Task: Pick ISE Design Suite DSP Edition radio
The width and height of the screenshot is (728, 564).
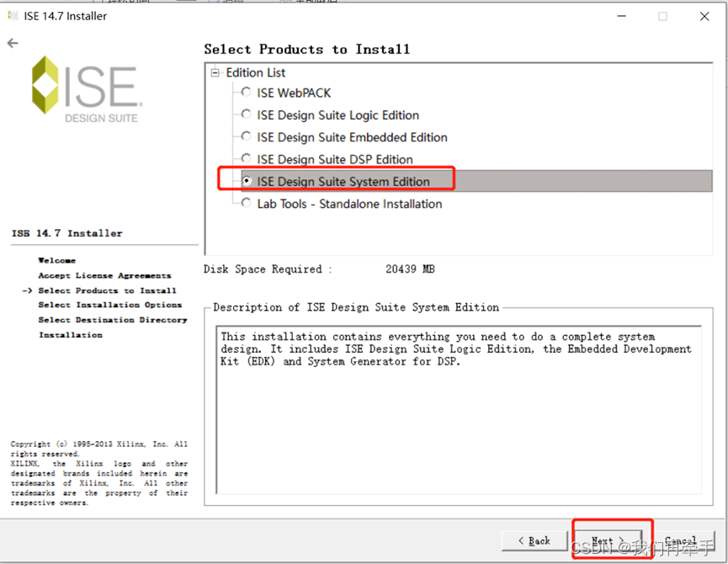Action: pos(246,159)
